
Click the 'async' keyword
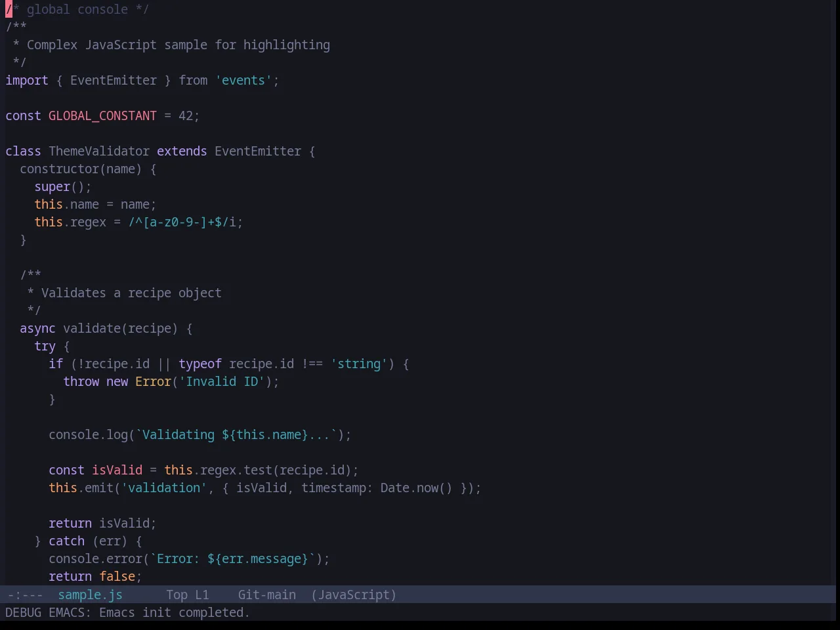pyautogui.click(x=37, y=328)
